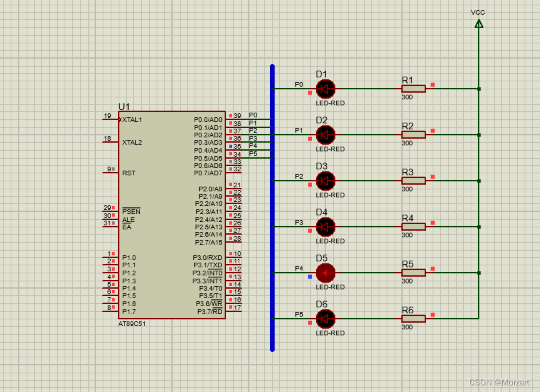Click the D2 reference label
Screen dimensions: 540x392
tap(321, 120)
